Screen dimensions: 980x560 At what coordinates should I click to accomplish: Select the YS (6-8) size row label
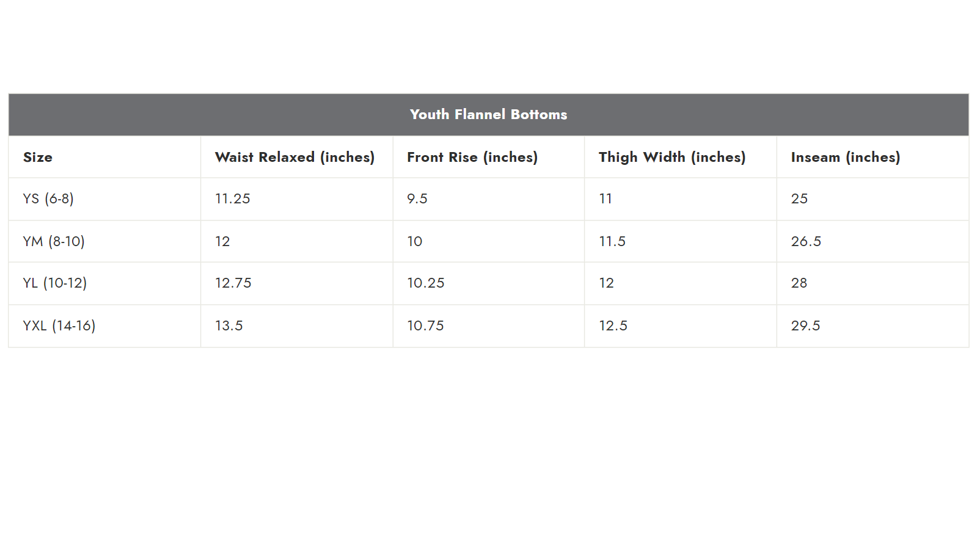click(x=48, y=198)
